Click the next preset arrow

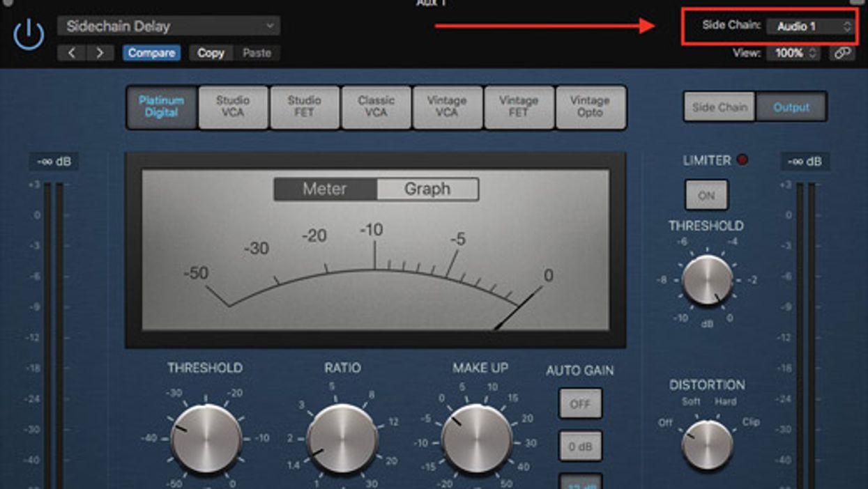coord(100,53)
